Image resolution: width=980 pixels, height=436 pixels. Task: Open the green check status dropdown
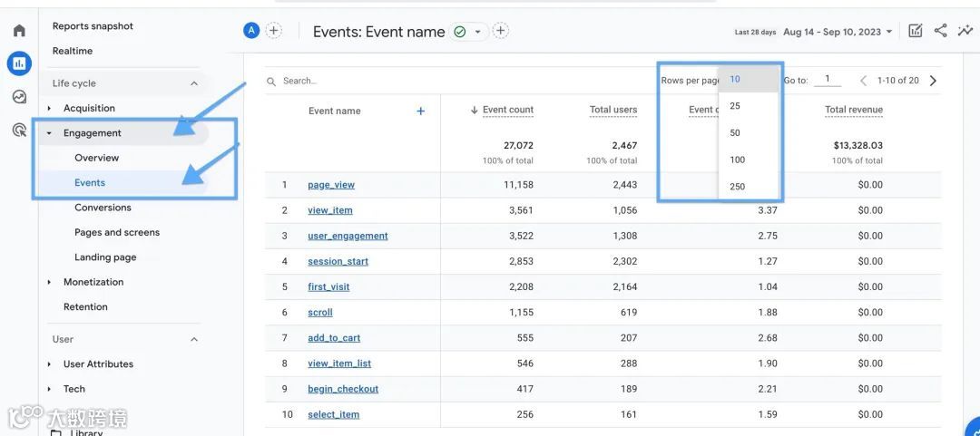(468, 31)
